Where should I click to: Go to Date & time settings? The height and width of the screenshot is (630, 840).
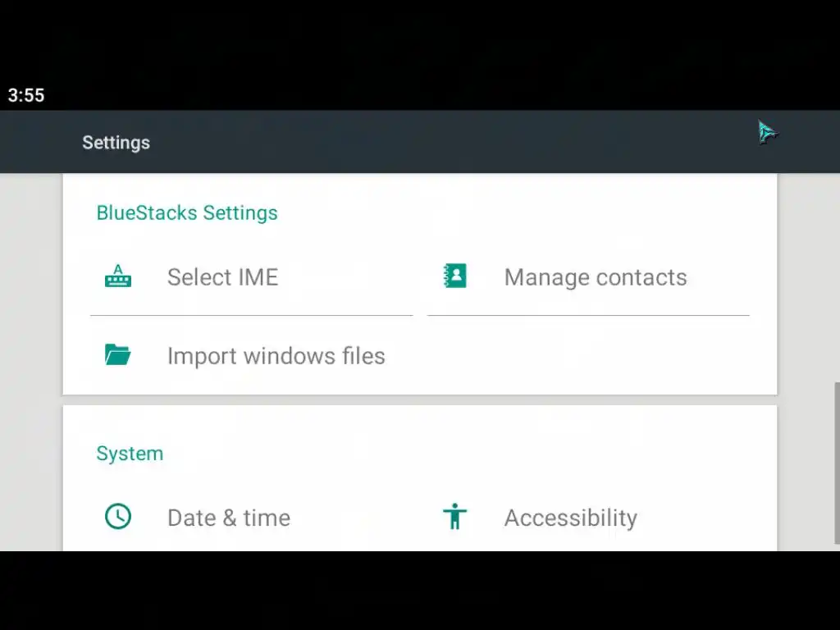click(228, 518)
